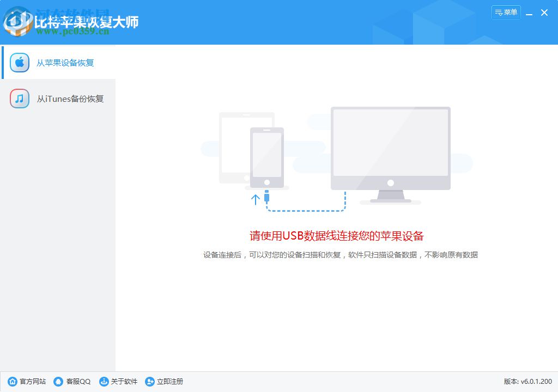Screen dimensions: 558x392
Task: Click the iMac monitor illustration
Action: click(390, 144)
